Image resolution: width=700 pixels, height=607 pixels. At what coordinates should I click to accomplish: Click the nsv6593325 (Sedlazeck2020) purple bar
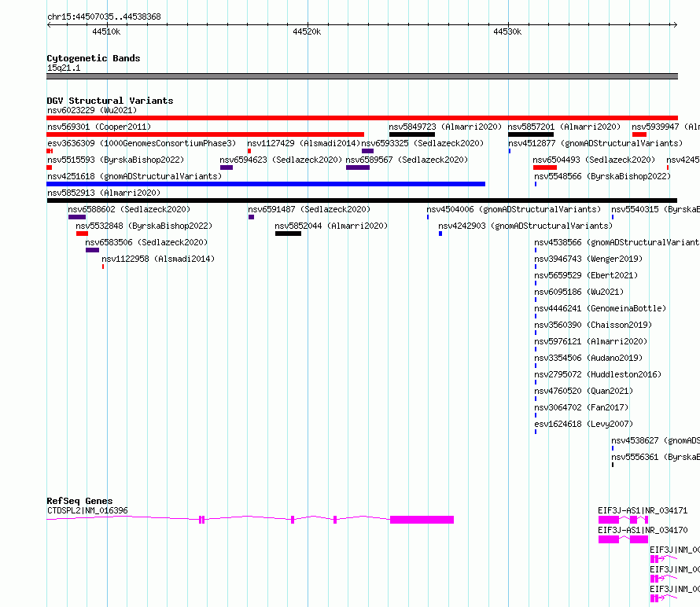pos(368,151)
